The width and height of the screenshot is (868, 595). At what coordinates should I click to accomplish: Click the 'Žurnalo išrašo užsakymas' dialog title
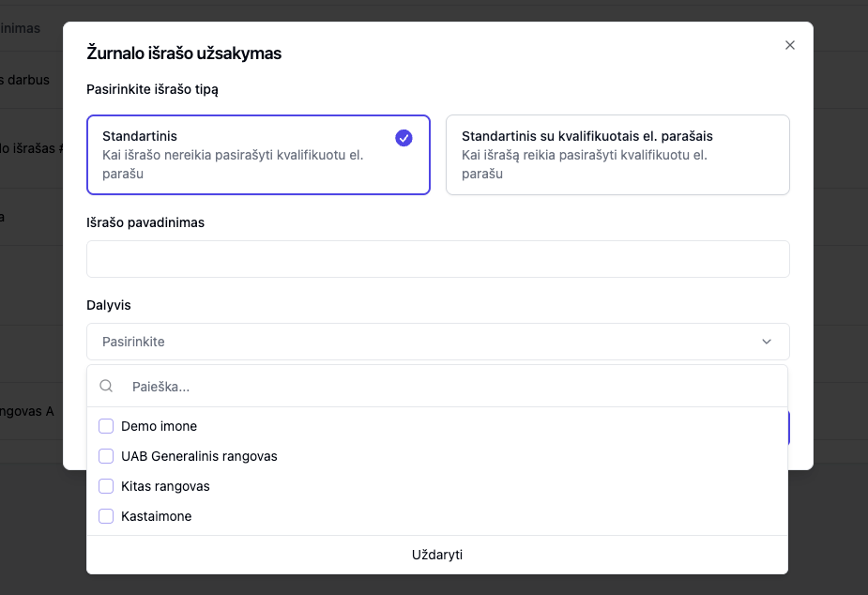(184, 53)
